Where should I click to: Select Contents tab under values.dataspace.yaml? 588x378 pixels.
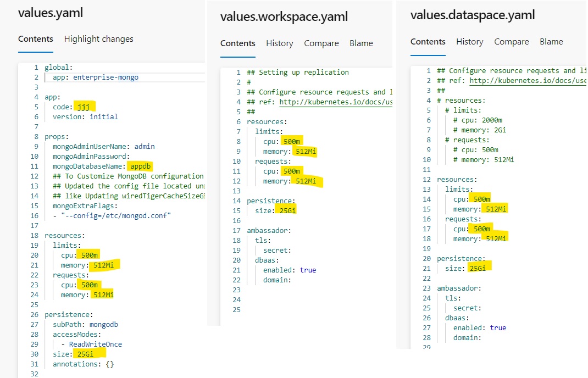(428, 42)
